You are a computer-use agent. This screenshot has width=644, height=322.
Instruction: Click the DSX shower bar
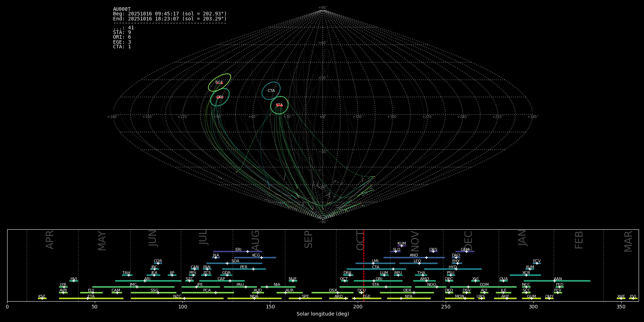point(332,293)
